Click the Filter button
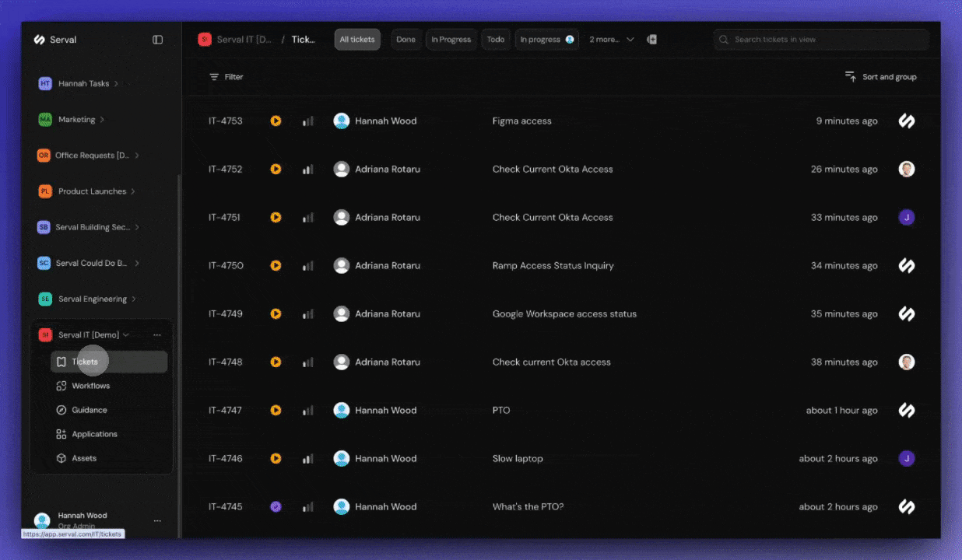Viewport: 962px width, 560px height. click(x=226, y=77)
